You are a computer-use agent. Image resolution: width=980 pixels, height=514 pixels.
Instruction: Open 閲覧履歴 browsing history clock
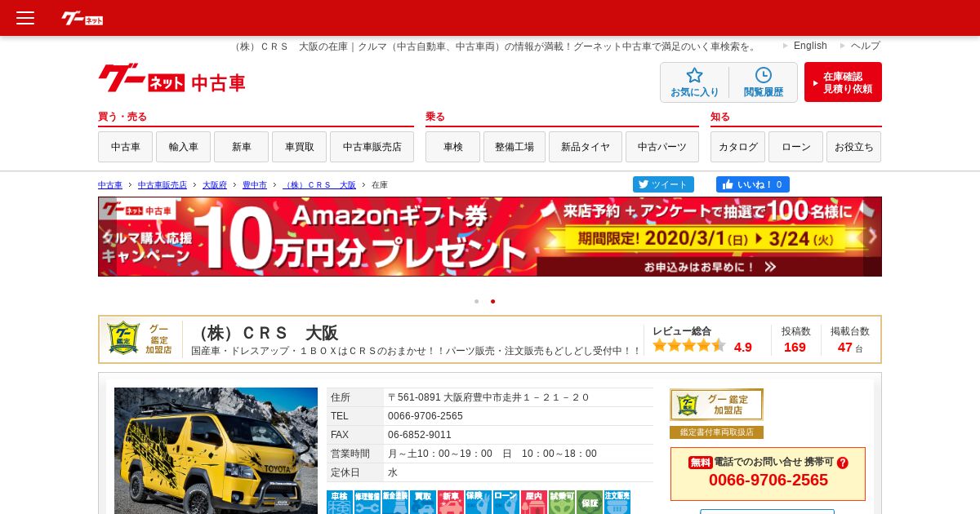point(764,82)
